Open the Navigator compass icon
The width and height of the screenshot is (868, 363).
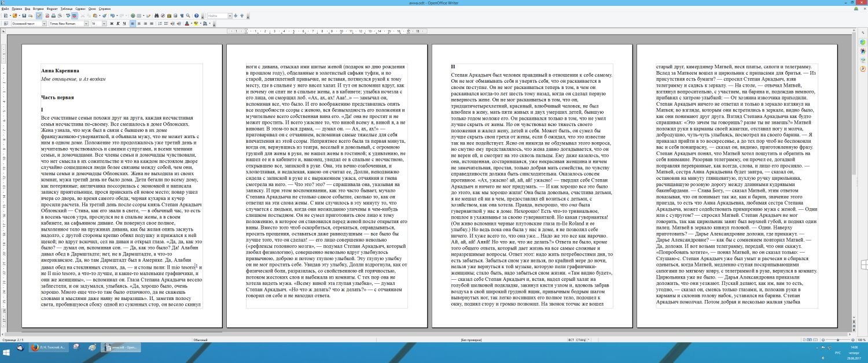[163, 16]
